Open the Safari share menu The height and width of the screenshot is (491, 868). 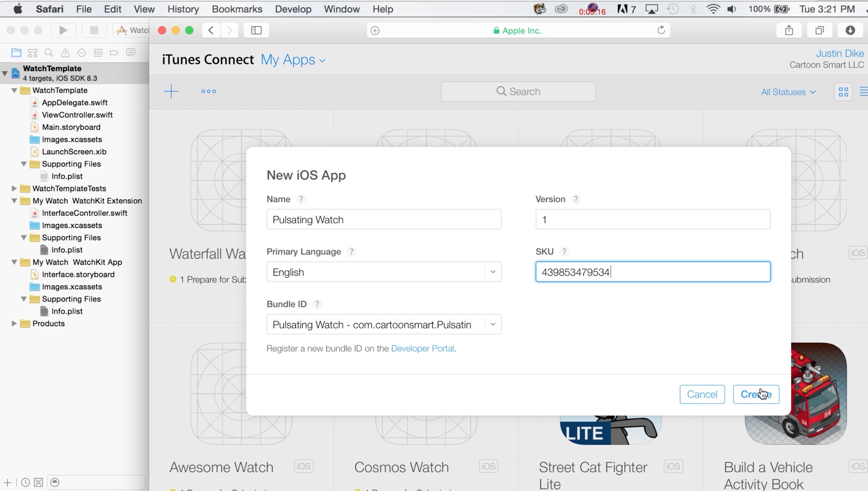(789, 30)
